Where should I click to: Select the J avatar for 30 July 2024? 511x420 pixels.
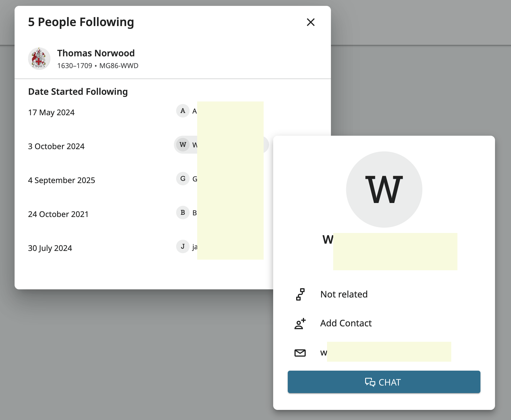tap(183, 246)
